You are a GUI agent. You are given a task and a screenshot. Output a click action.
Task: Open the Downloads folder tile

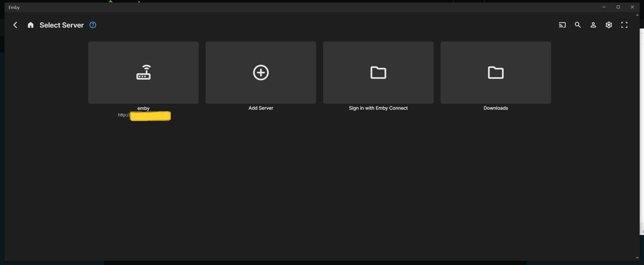pos(496,72)
